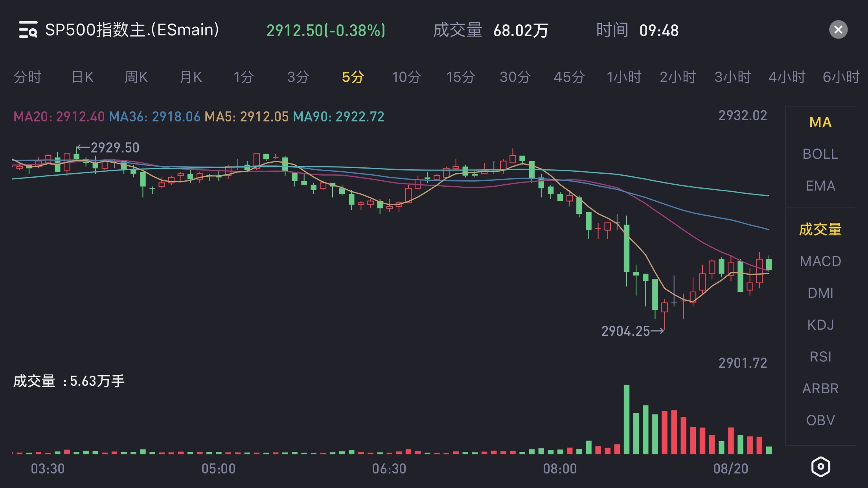Click the 06:30 time axis label
This screenshot has height=488, width=868.
[389, 469]
